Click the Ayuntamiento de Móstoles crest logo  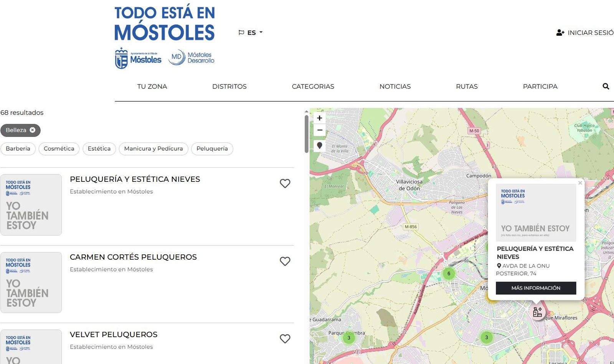pos(138,58)
